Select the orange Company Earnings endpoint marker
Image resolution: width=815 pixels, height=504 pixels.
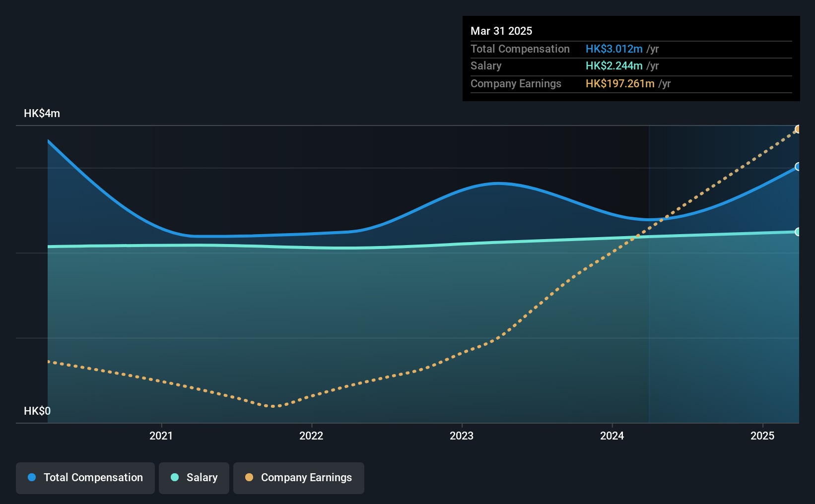click(798, 129)
